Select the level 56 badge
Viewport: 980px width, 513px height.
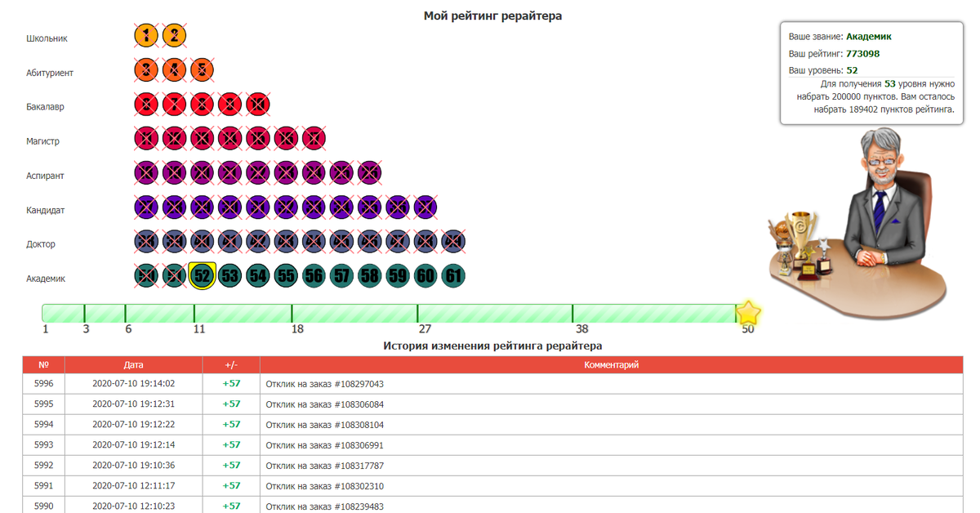point(314,275)
